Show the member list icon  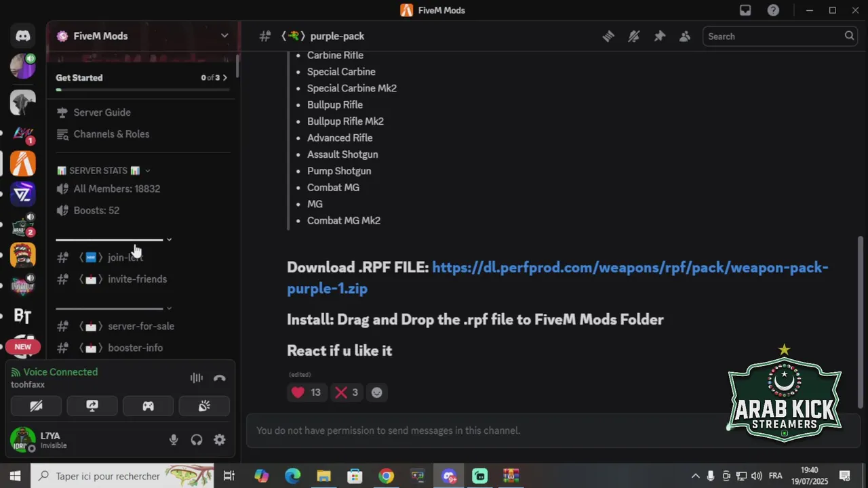(685, 37)
